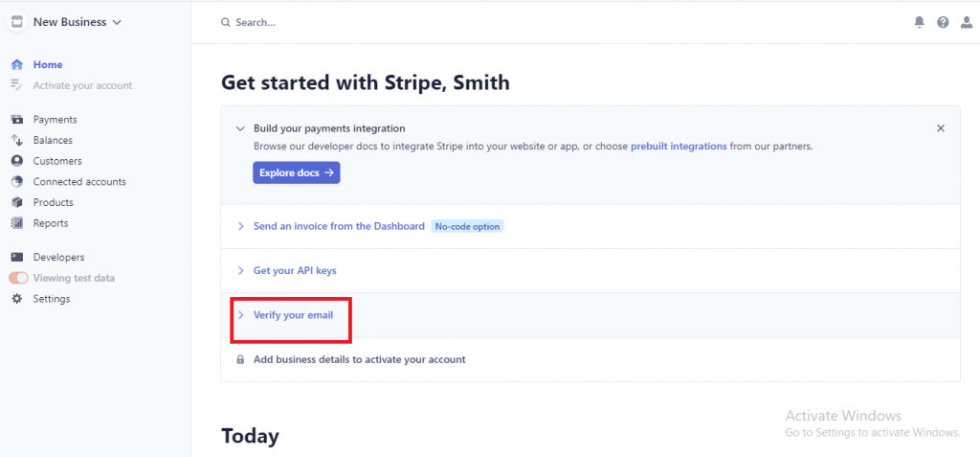Image resolution: width=980 pixels, height=457 pixels.
Task: Open the Settings gear icon
Action: point(17,299)
